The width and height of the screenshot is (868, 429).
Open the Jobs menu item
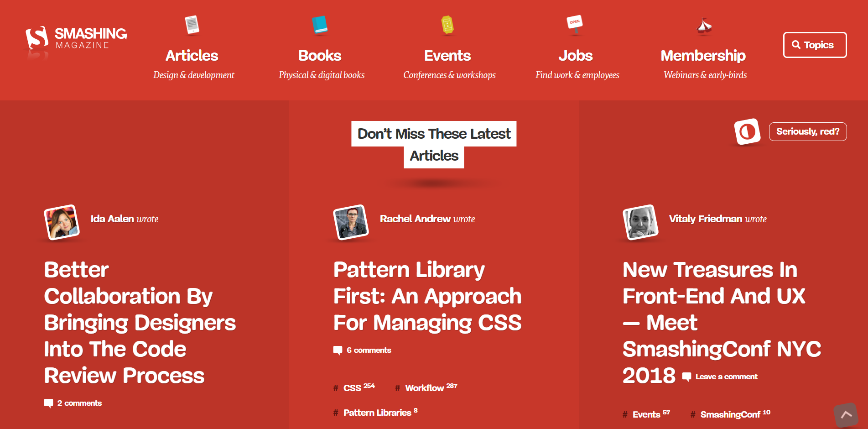(576, 56)
